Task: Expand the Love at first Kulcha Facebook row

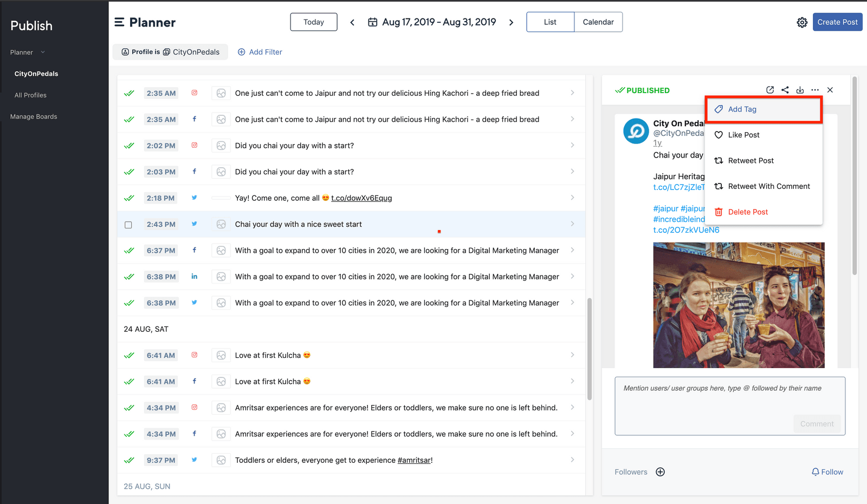Action: (x=572, y=381)
